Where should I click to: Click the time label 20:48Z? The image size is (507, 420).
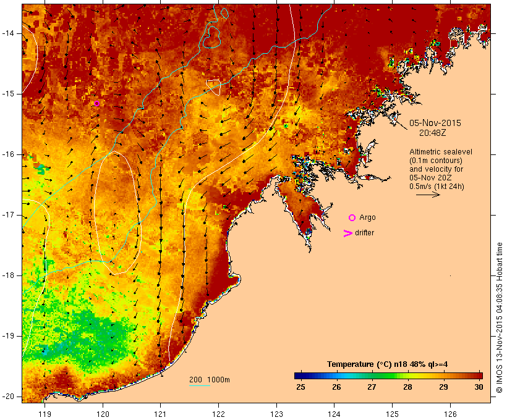[x=433, y=133]
